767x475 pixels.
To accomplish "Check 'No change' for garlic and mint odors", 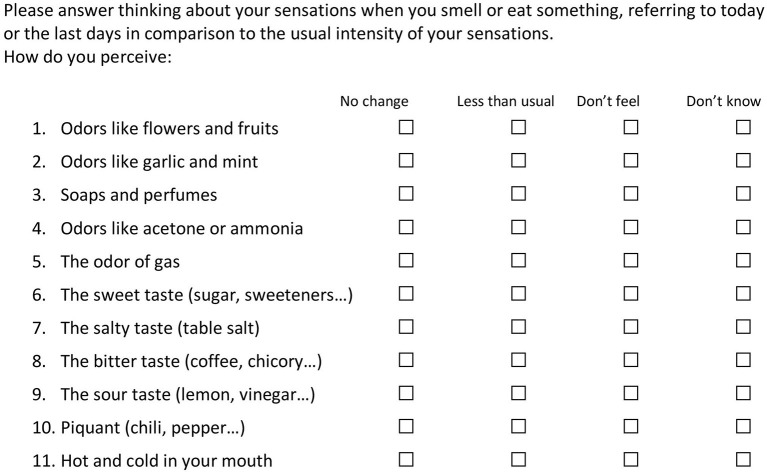I will tap(406, 160).
